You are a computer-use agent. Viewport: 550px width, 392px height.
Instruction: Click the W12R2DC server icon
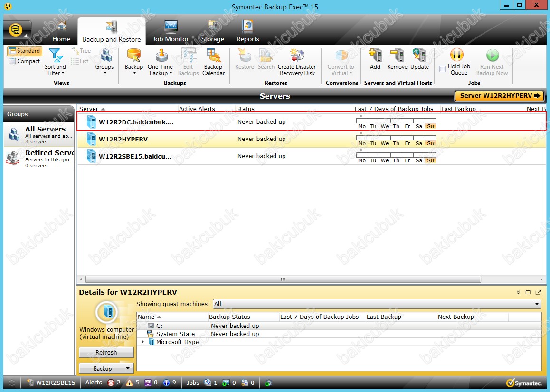(91, 121)
